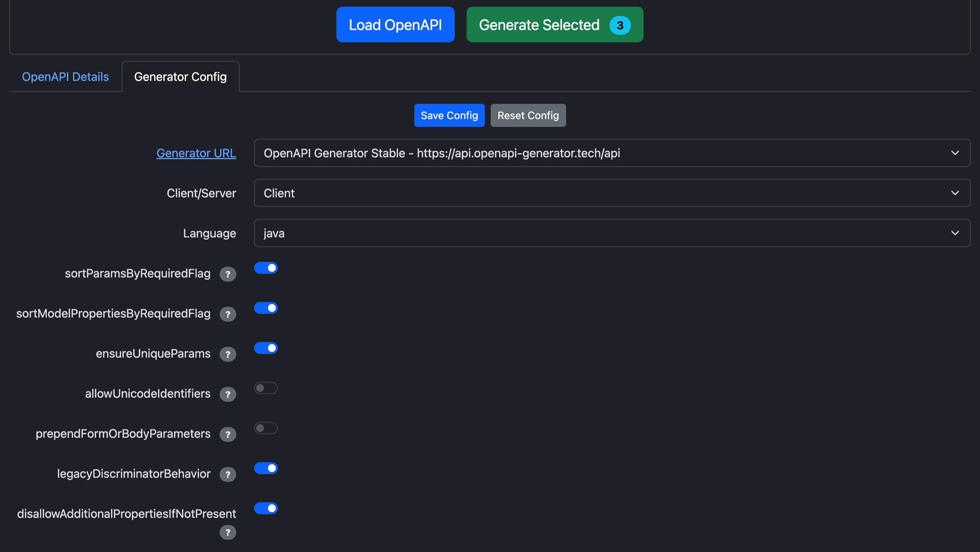Turn off legacyDiscriminatorBehavior toggle
Viewport: 980px width, 552px height.
[x=266, y=468]
